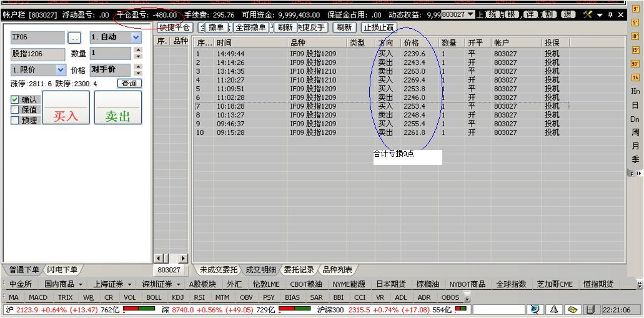Expand the 深圳证券 dropdown arrow
The image size is (644, 318).
pos(178,284)
